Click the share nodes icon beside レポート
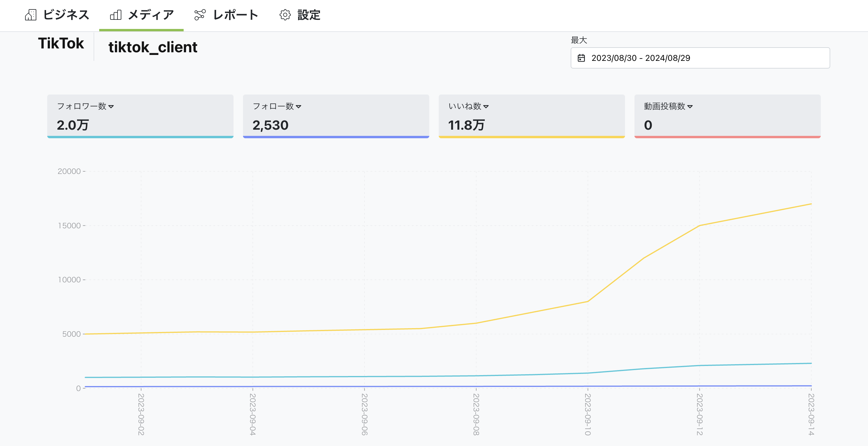The height and width of the screenshot is (446, 868). (200, 15)
